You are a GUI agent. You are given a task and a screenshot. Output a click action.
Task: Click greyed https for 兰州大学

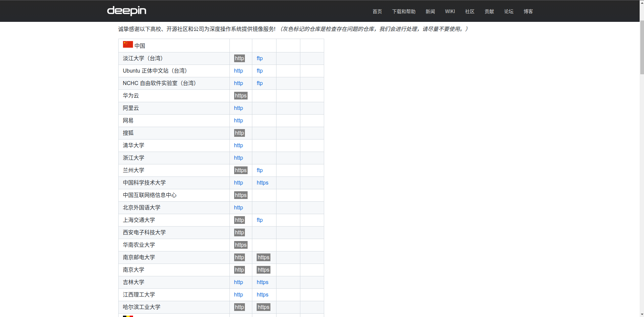tap(241, 170)
